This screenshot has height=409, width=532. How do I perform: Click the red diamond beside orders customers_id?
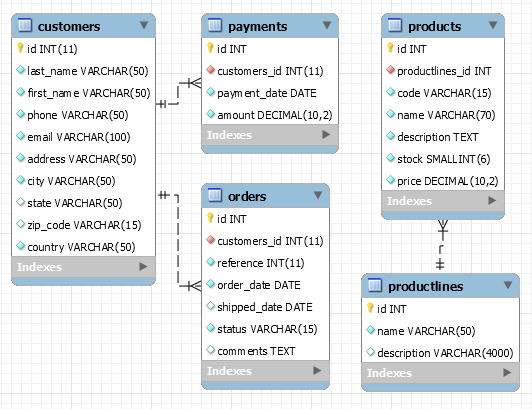pyautogui.click(x=211, y=240)
